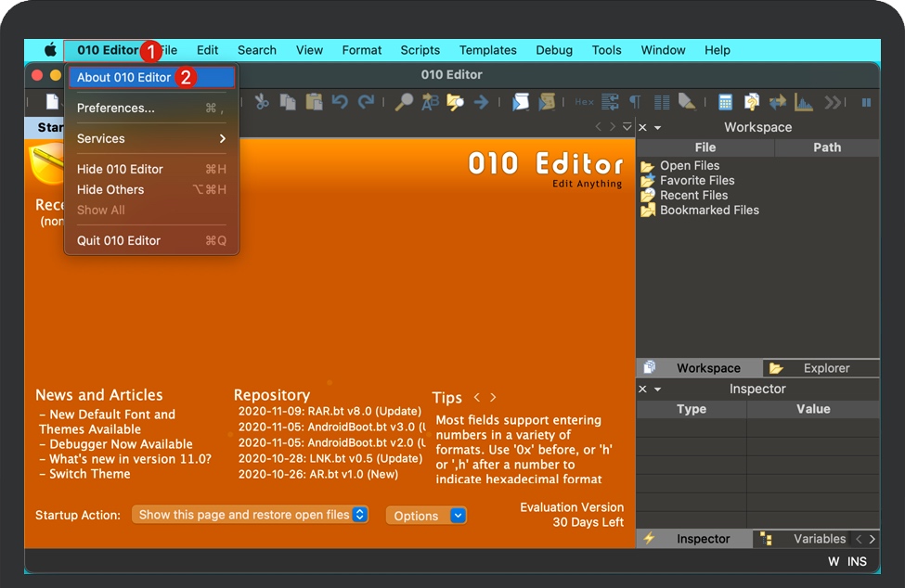Viewport: 905px width, 588px height.
Task: Select Hide Others menu item
Action: tap(151, 189)
